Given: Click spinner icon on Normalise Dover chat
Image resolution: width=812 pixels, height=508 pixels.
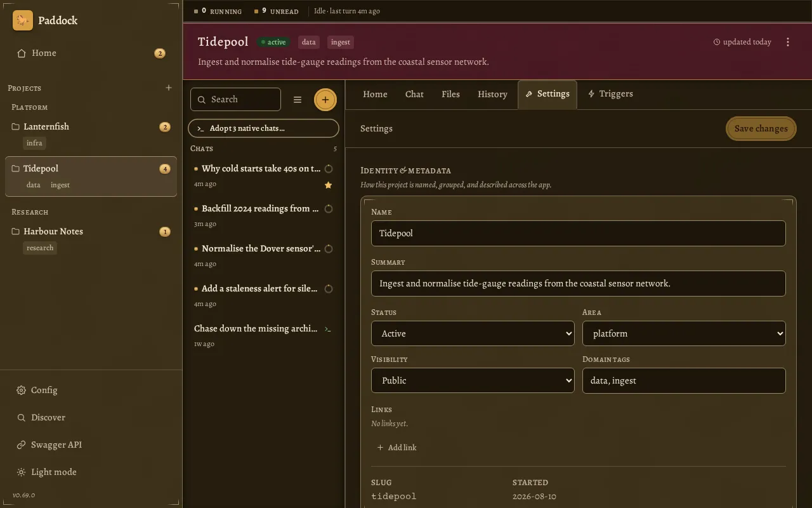Looking at the screenshot, I should click(x=329, y=249).
